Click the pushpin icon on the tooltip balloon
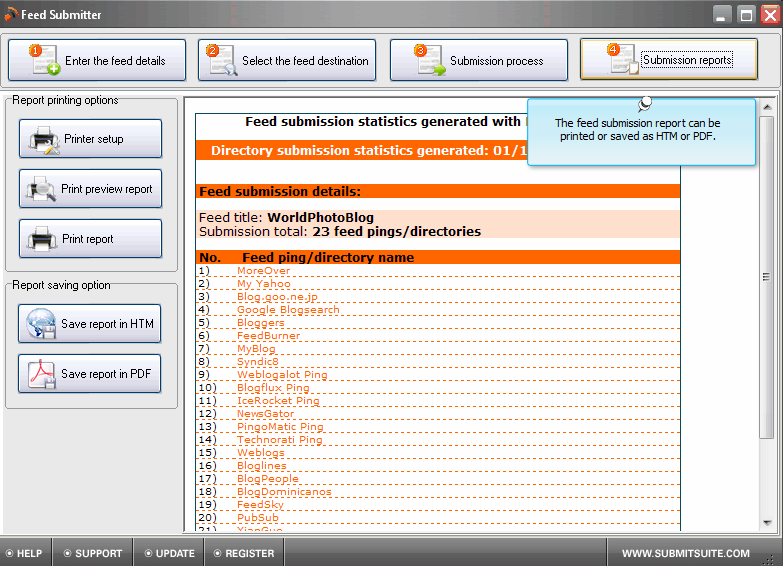The image size is (783, 566). tap(645, 104)
